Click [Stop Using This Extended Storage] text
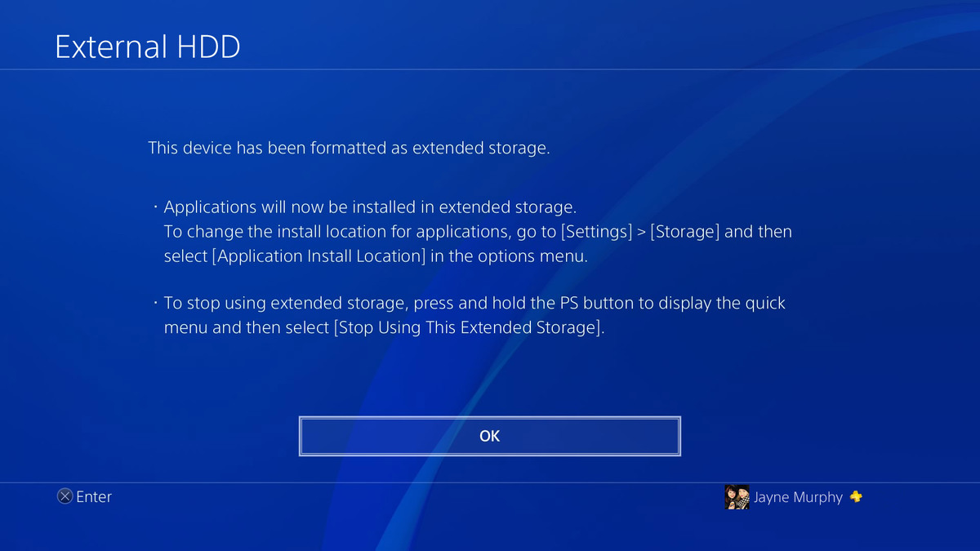The height and width of the screenshot is (551, 980). 469,329
